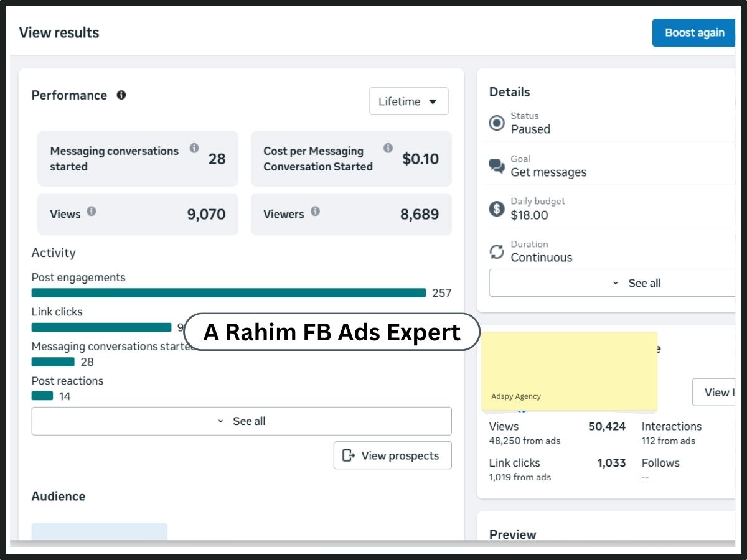The width and height of the screenshot is (747, 560).
Task: Click the Goal chat bubbles icon
Action: pos(497,166)
